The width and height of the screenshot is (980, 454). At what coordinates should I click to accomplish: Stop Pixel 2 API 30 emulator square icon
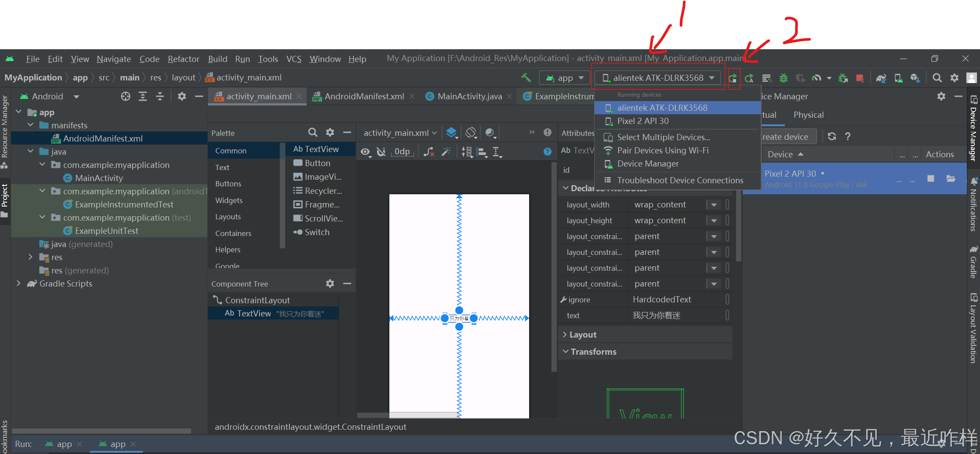931,178
